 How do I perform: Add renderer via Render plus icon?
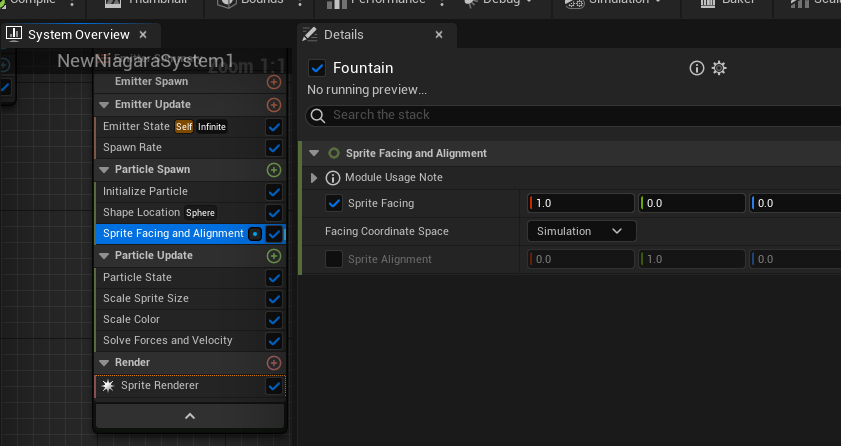click(x=274, y=363)
